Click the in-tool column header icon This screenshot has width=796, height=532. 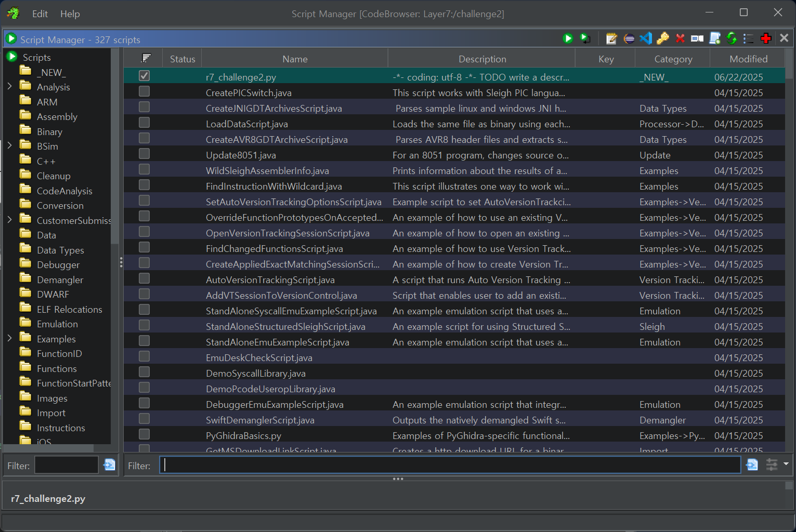[146, 58]
